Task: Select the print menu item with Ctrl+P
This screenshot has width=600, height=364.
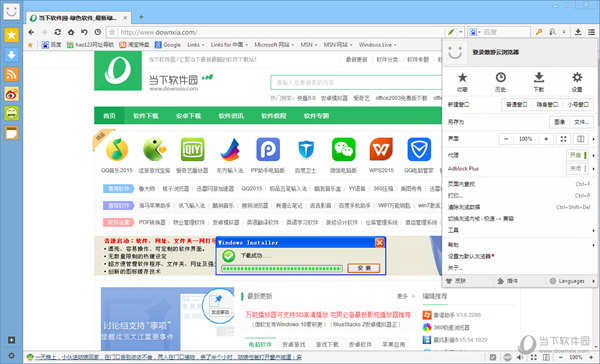Action: tap(520, 196)
